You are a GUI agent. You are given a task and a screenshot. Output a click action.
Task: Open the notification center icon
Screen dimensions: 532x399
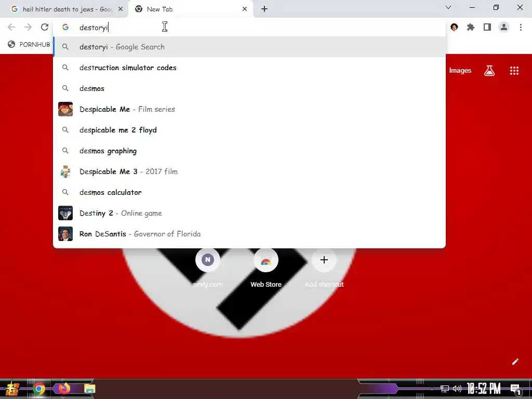click(x=515, y=389)
